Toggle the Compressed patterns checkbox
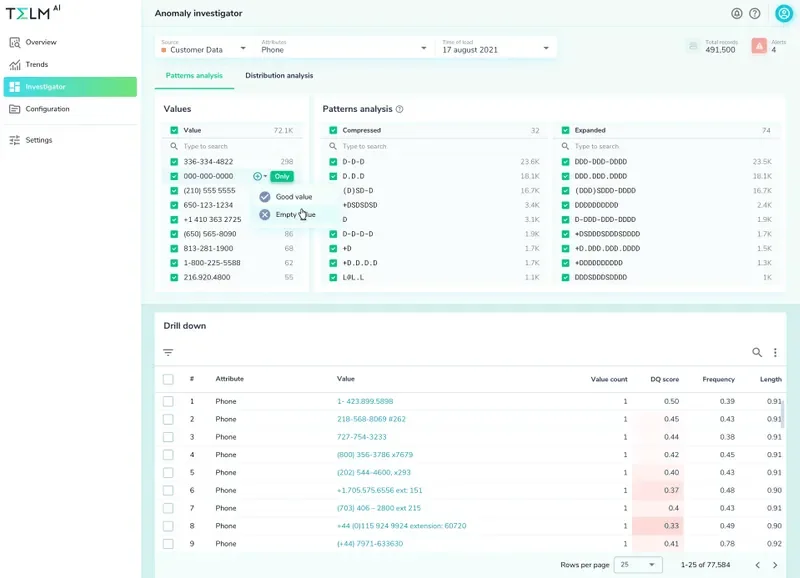 333,130
